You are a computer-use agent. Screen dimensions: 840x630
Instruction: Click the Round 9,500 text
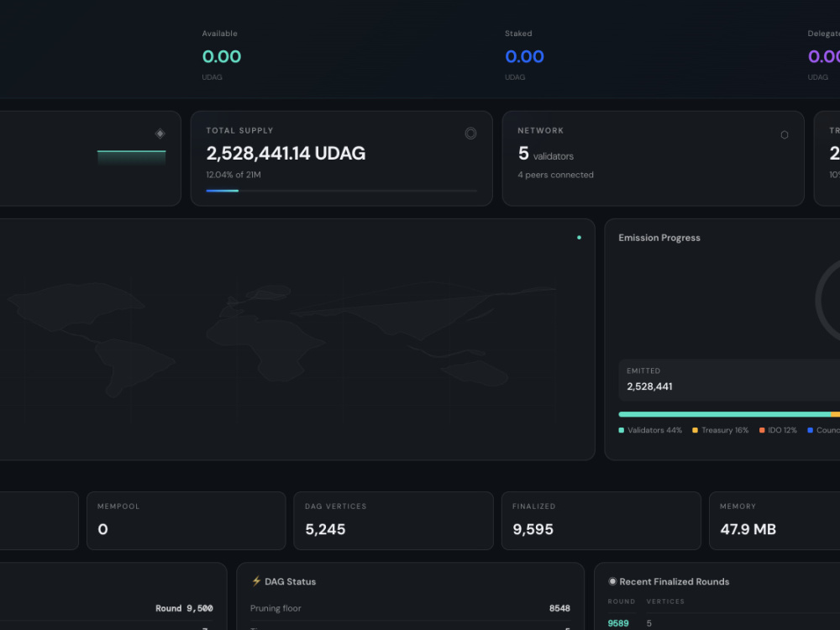pyautogui.click(x=184, y=608)
